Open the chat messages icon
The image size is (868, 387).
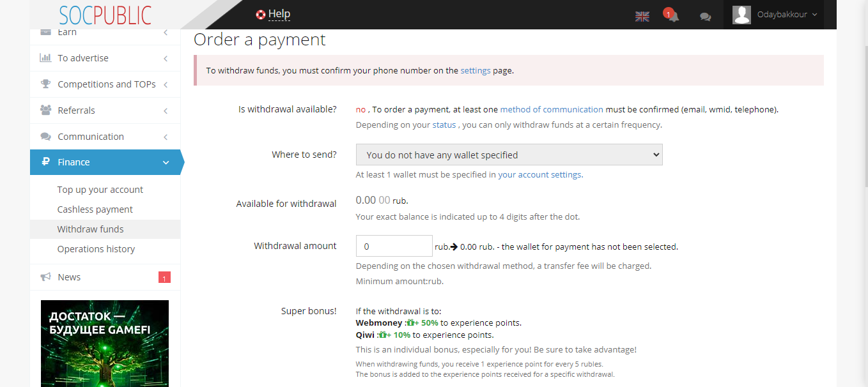pos(705,17)
